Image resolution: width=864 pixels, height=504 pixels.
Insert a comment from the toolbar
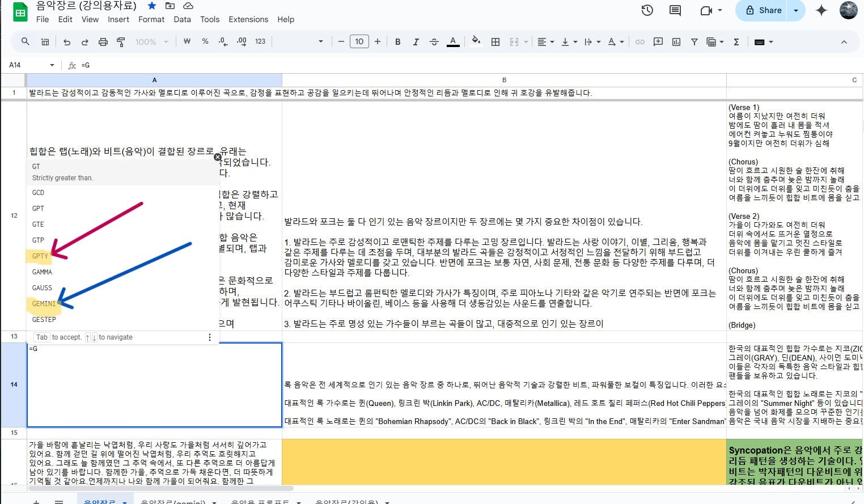658,41
